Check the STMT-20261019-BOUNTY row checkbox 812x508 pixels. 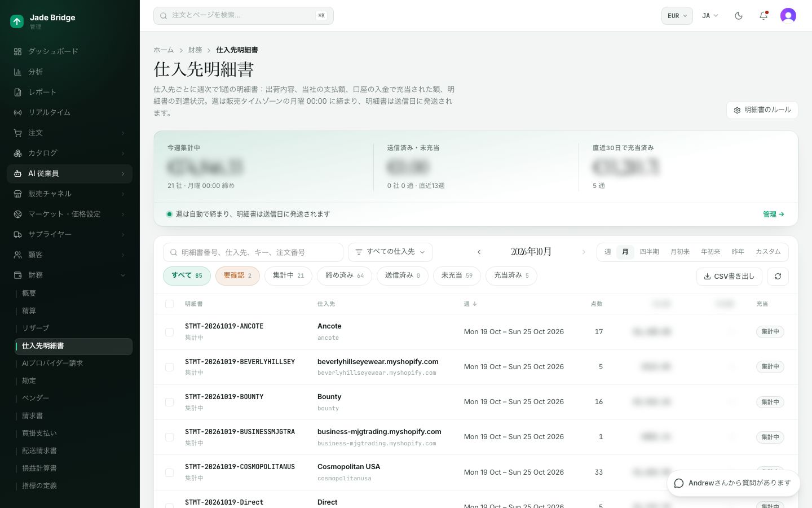(169, 402)
